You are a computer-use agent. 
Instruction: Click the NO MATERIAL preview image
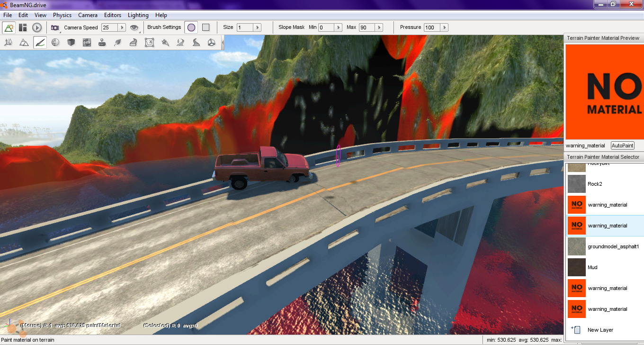coord(604,93)
